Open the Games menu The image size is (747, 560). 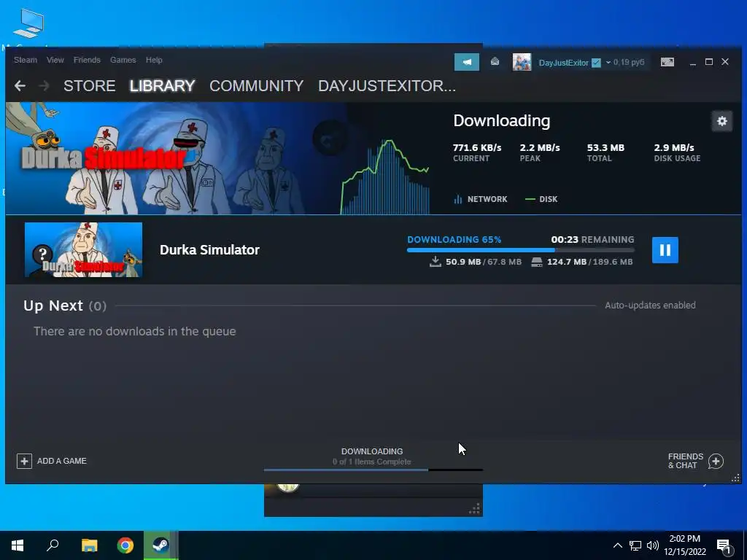[123, 60]
